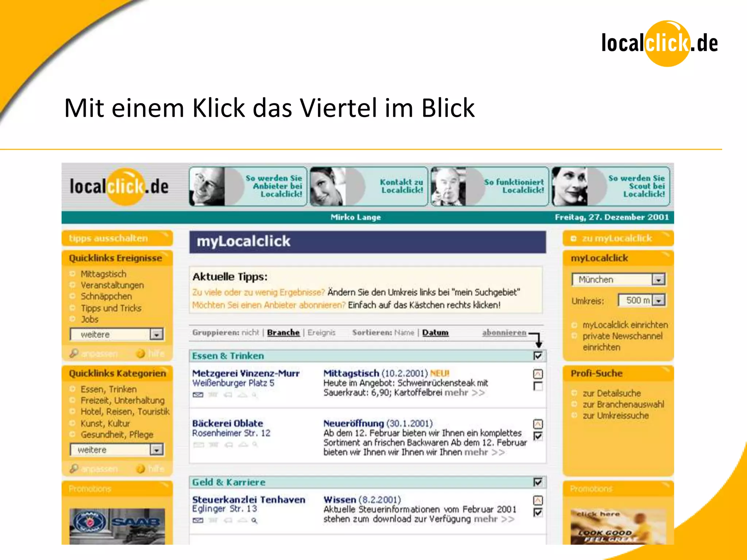Screen dimensions: 747x560
Task: Click 'mehr >>' in Mittagstisch entry
Action: tap(465, 393)
